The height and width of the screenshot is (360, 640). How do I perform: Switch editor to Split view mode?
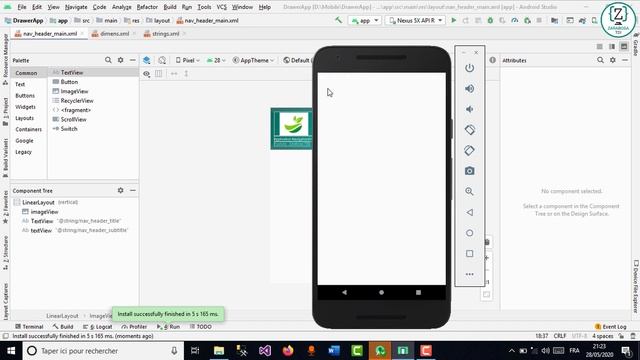tap(612, 47)
